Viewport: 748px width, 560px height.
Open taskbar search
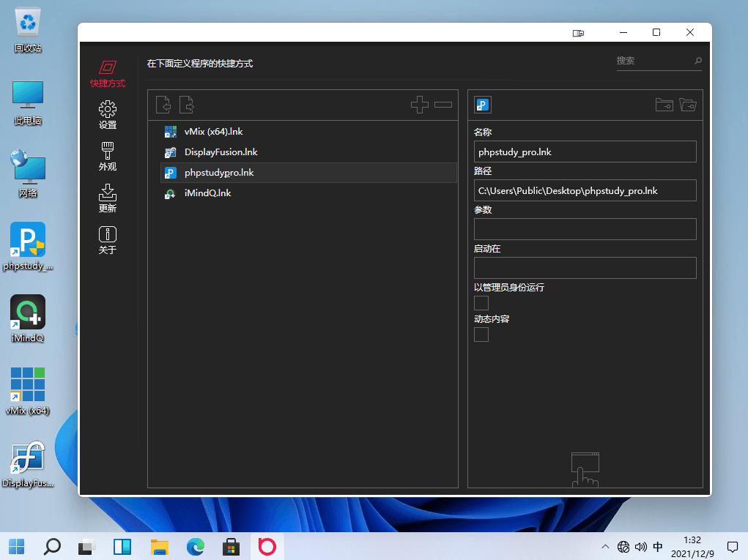click(52, 546)
